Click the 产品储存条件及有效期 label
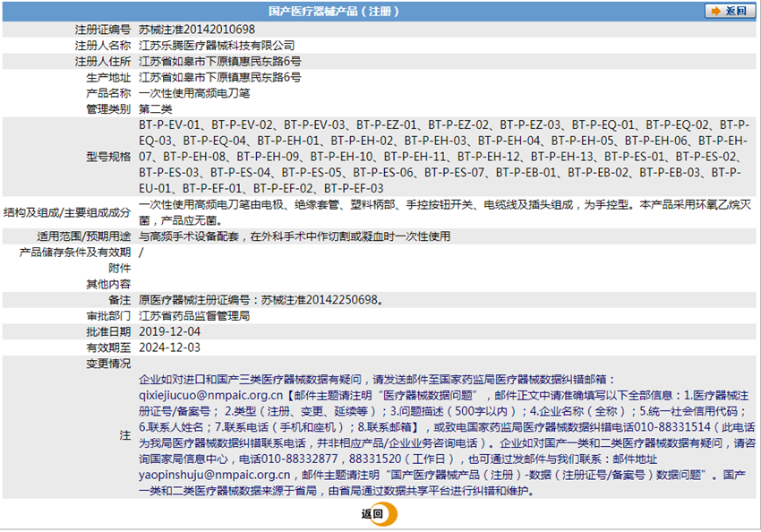Screen dimensions: 761x532 coord(75,253)
